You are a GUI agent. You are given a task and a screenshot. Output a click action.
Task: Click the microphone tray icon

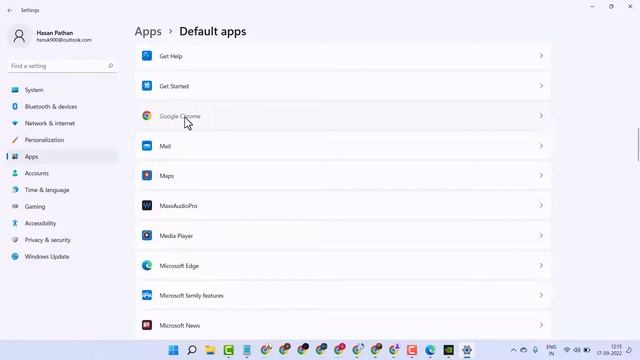tap(536, 350)
